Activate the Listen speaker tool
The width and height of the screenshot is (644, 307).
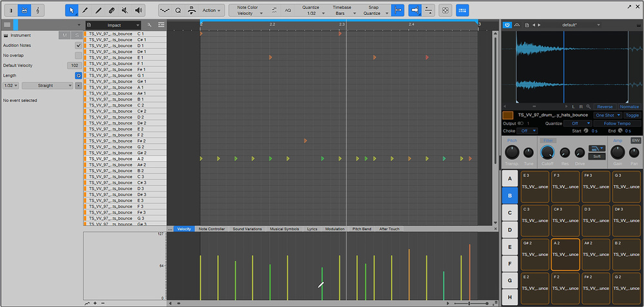(x=138, y=11)
